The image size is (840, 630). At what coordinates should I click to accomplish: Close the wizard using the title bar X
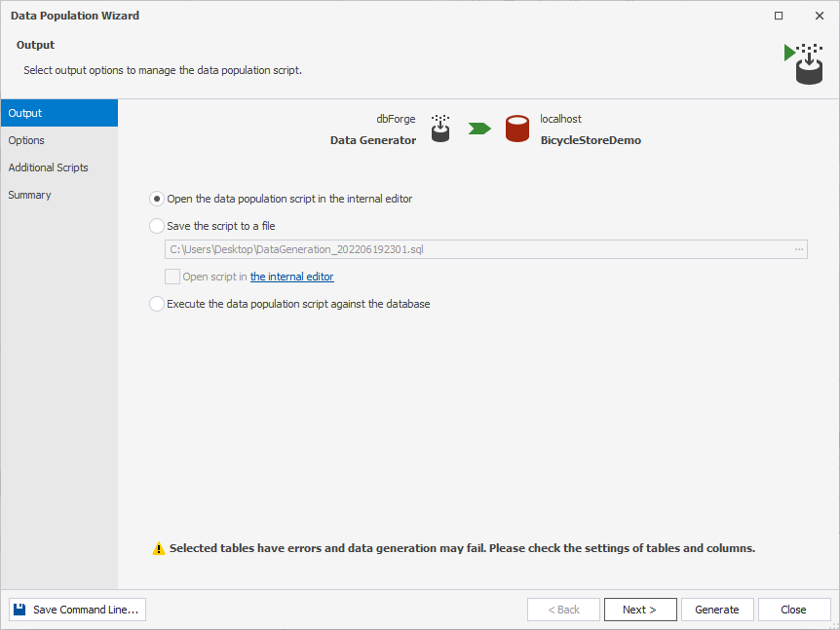(820, 16)
